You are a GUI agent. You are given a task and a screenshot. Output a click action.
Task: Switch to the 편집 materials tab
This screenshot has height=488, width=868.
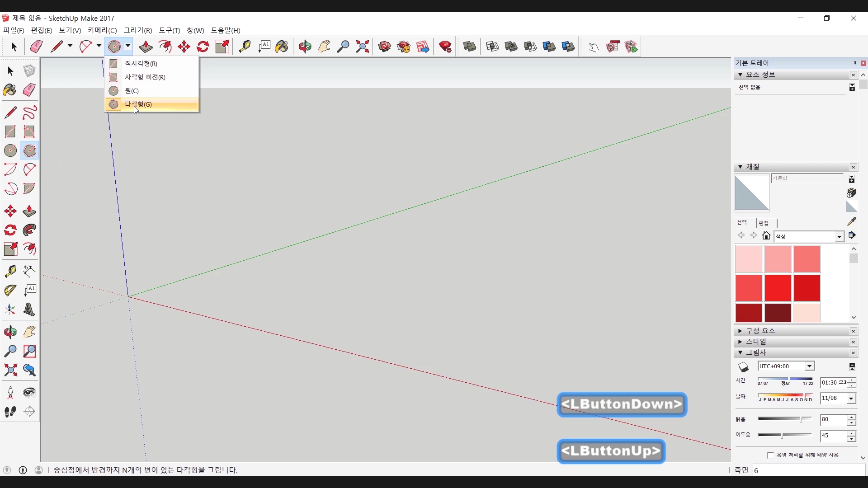click(x=764, y=223)
